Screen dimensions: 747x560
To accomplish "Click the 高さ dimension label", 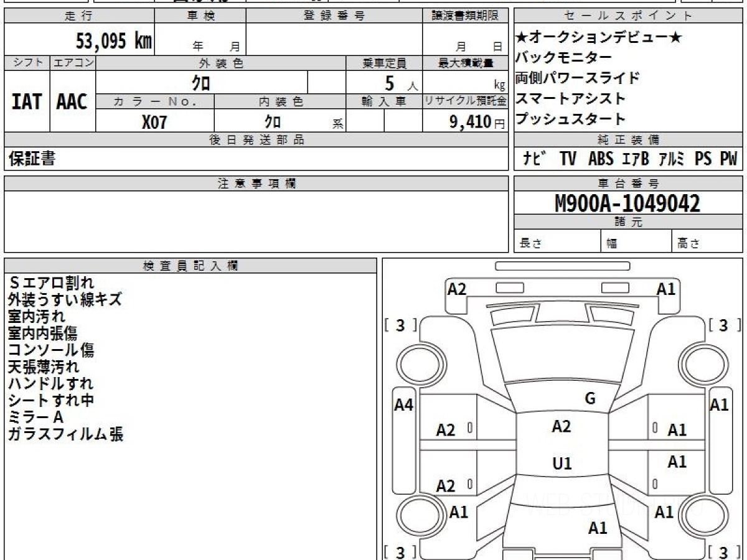I will 689,243.
